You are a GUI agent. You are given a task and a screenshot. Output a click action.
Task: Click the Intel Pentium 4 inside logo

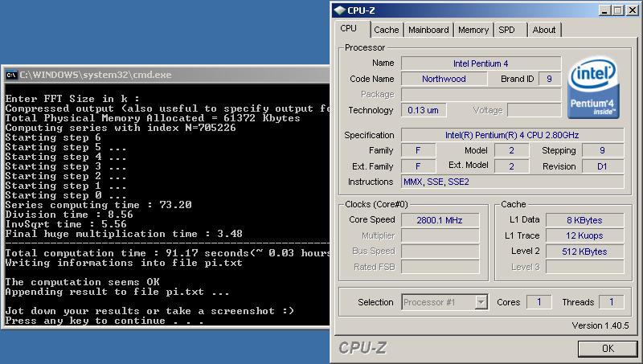[x=593, y=88]
